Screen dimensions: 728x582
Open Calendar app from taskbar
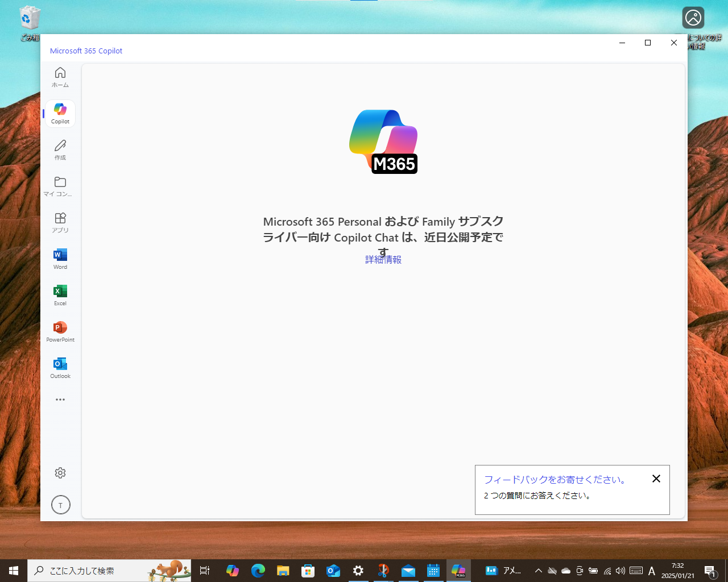tap(433, 571)
